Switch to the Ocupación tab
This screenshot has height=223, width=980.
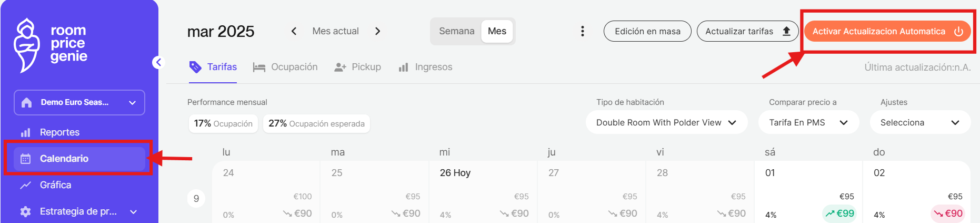[x=285, y=67]
